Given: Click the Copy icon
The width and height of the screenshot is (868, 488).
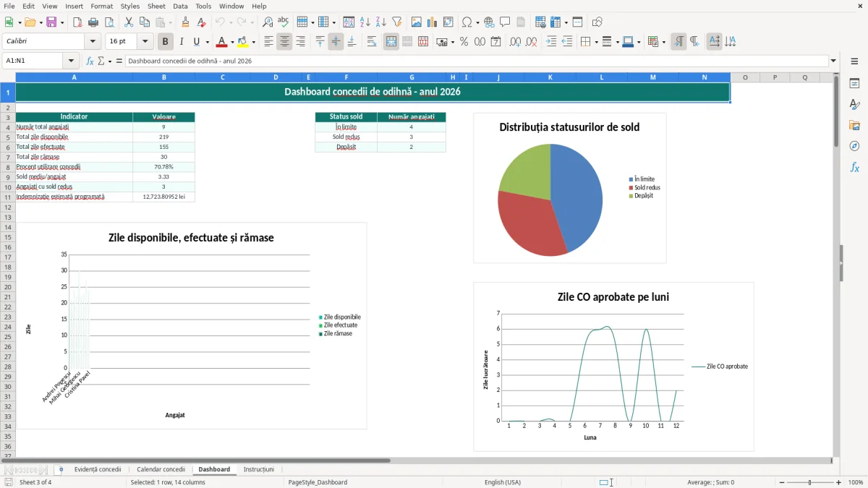Looking at the screenshot, I should point(145,22).
